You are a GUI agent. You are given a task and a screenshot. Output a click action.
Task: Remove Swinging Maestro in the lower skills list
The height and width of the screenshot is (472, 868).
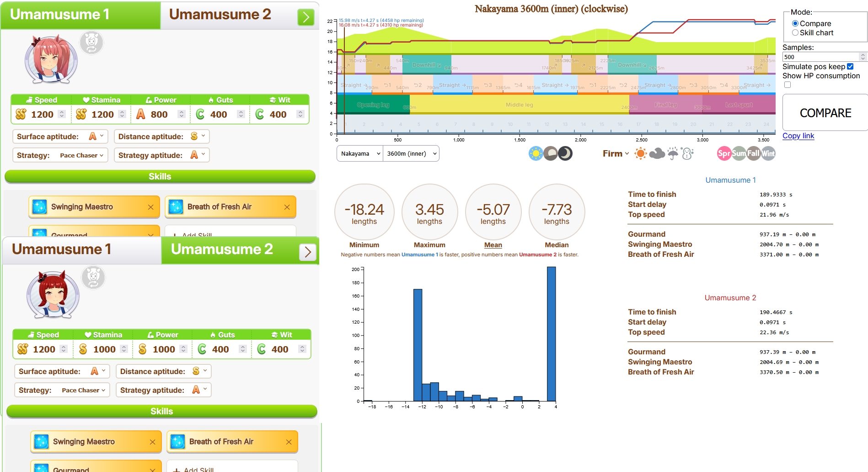point(152,442)
